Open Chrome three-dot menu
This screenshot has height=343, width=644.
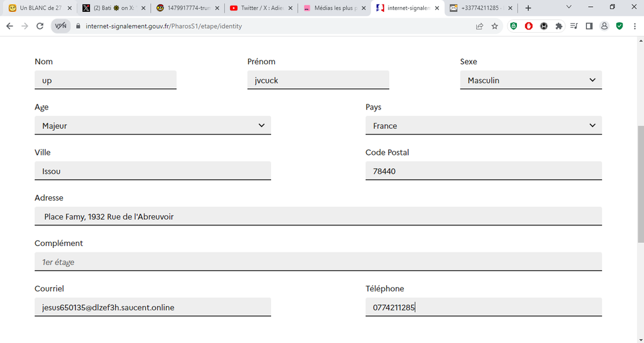635,26
